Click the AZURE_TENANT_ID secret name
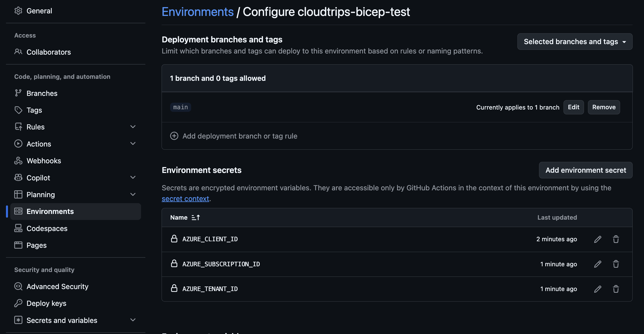Viewport: 644px width, 334px height. point(210,289)
